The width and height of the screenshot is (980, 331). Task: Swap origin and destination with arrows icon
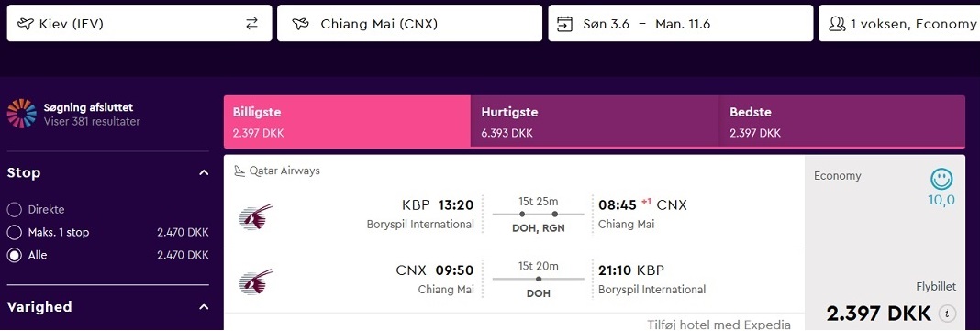251,24
